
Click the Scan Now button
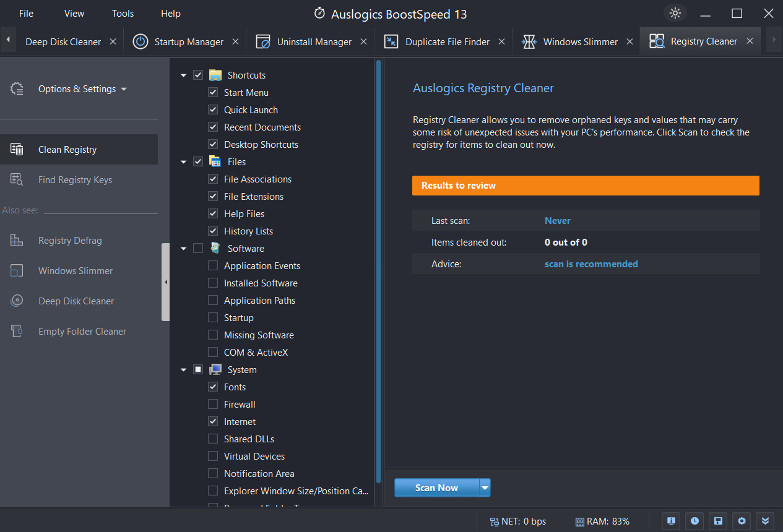coord(437,487)
